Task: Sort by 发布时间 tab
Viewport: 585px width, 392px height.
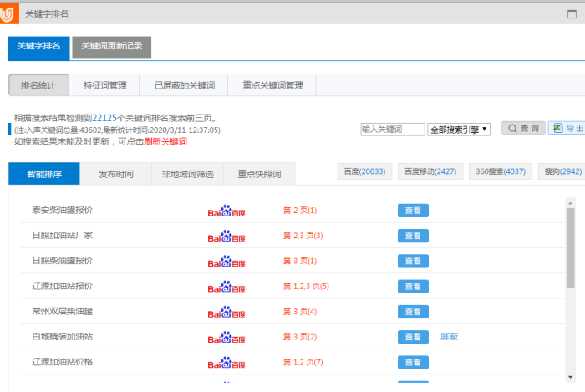Action: (x=116, y=175)
